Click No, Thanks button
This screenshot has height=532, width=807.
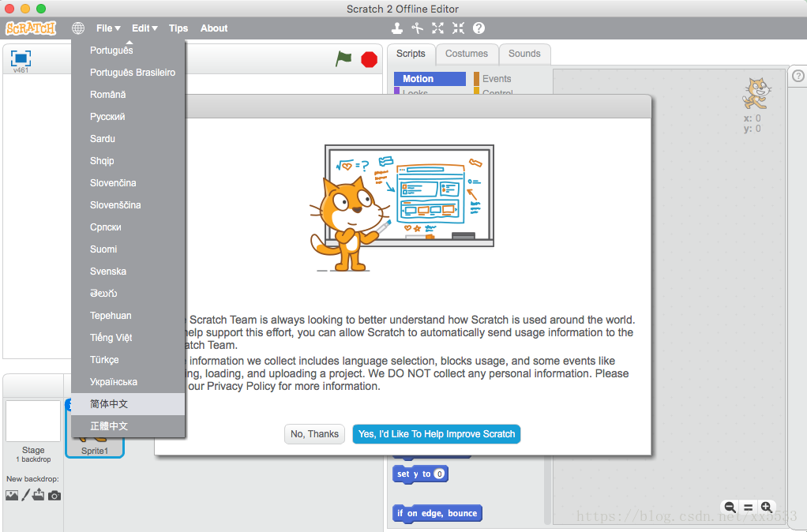coord(314,433)
